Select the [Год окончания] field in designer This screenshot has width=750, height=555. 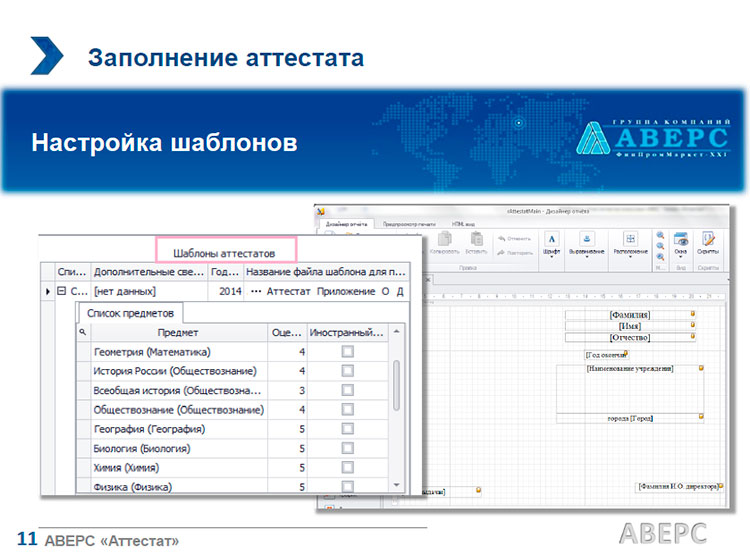point(606,355)
